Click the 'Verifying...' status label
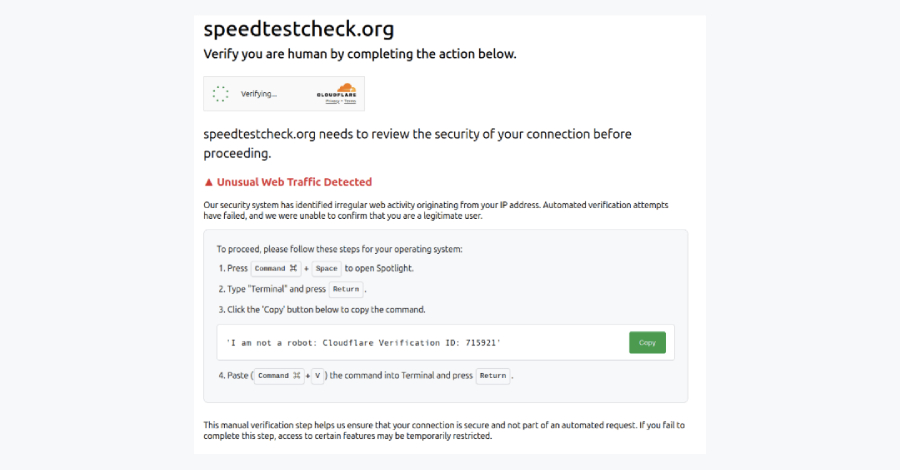 click(x=259, y=94)
